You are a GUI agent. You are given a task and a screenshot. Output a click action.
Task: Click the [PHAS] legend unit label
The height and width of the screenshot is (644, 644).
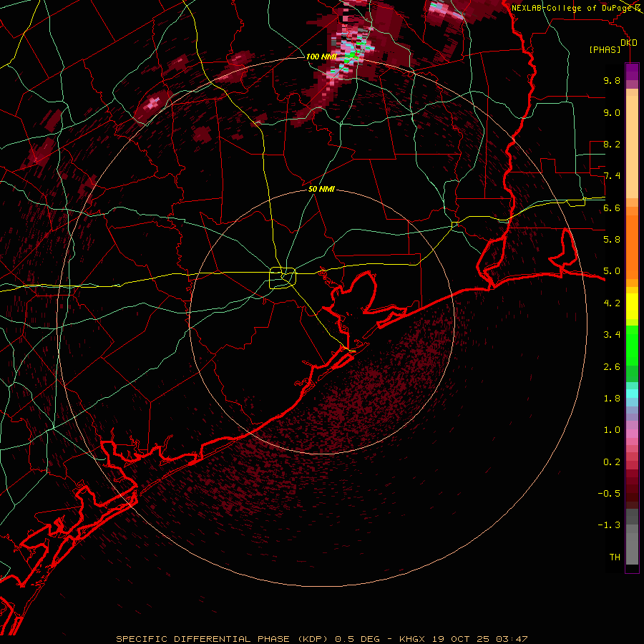(605, 50)
